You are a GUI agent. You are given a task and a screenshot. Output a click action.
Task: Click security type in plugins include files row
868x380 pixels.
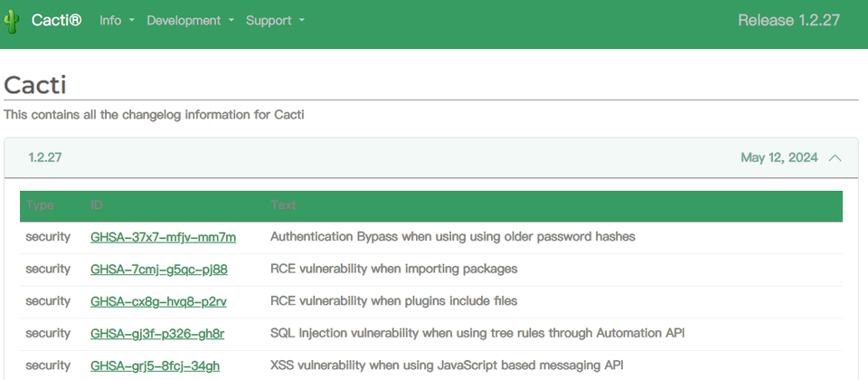48,301
